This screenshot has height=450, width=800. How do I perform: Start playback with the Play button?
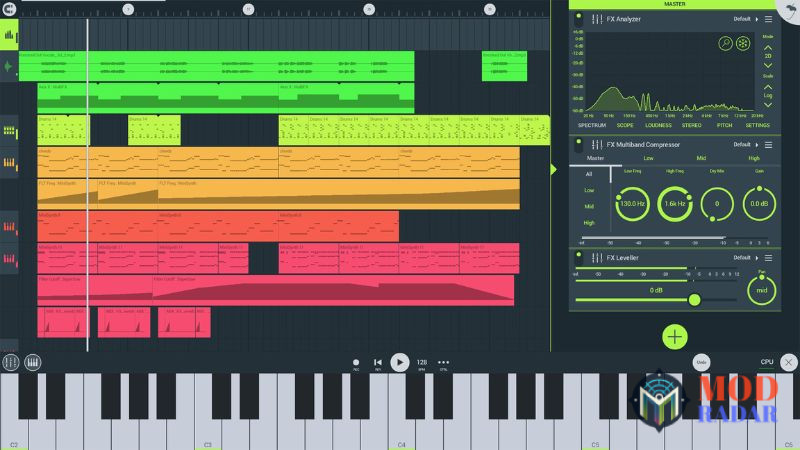tap(399, 362)
